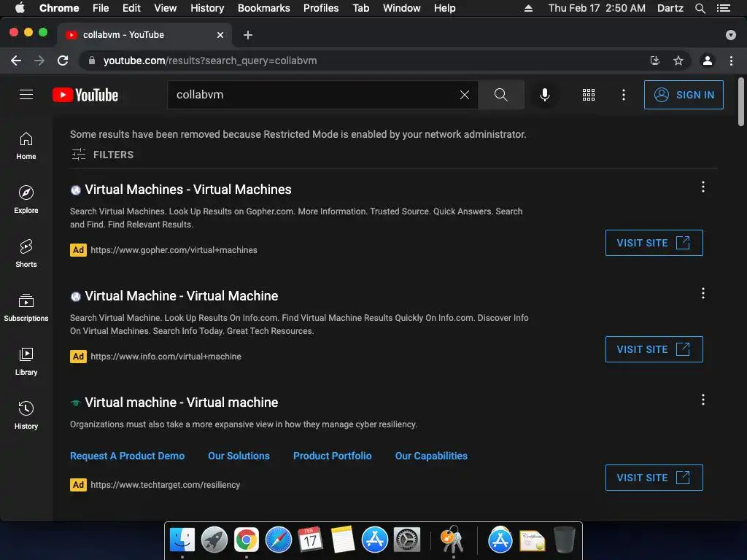
Task: Open the Bookmarks menu
Action: click(264, 8)
